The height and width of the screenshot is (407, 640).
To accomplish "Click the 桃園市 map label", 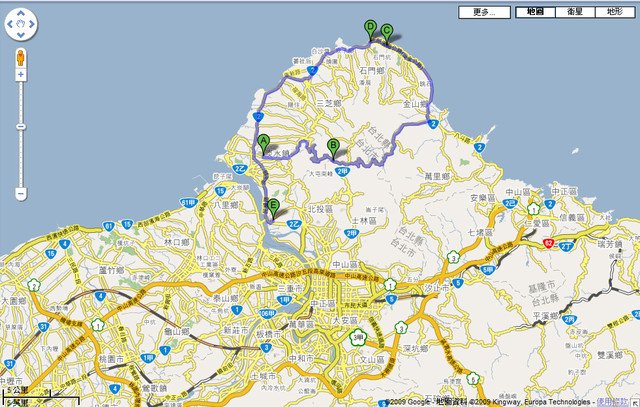I will 111,360.
